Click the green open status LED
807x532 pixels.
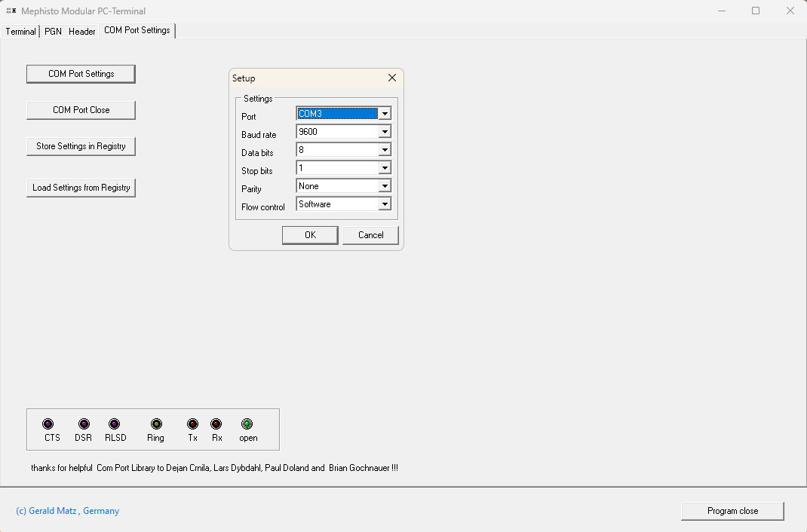[x=247, y=424]
